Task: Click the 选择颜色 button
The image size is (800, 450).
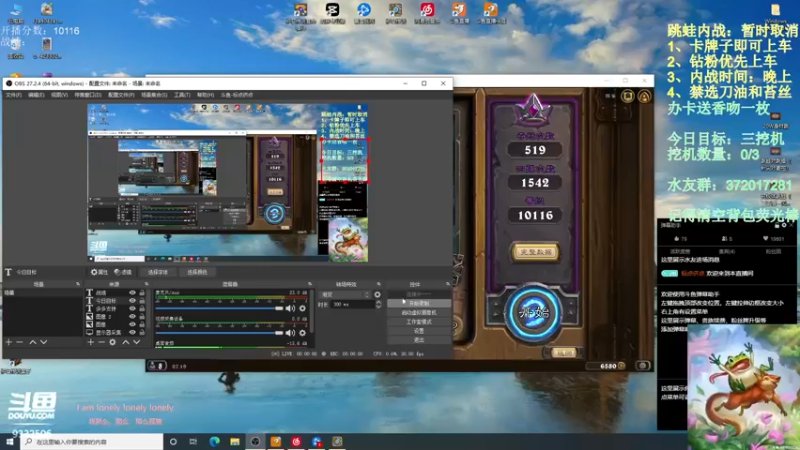Action: pyautogui.click(x=197, y=272)
